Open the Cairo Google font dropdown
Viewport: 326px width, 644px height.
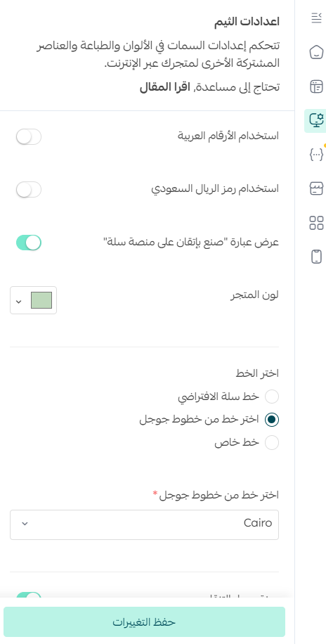(145, 524)
